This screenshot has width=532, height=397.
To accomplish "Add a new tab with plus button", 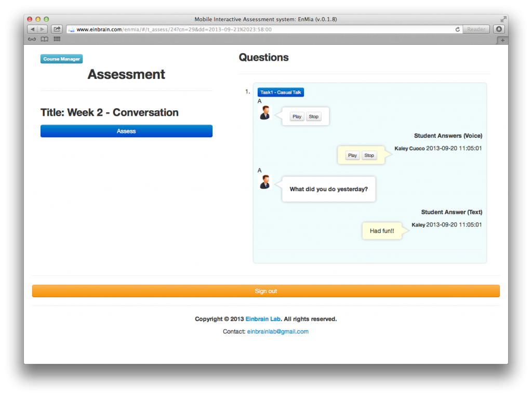I will click(502, 41).
